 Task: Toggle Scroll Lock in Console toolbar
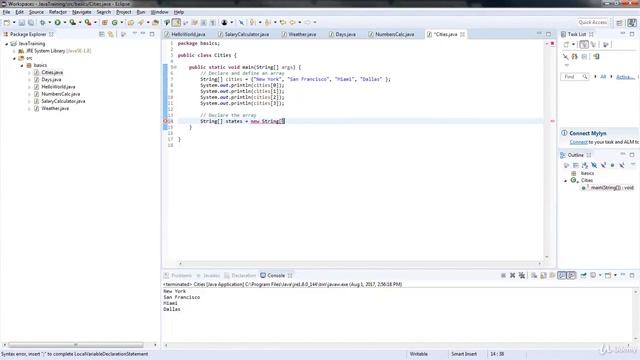pos(543,276)
